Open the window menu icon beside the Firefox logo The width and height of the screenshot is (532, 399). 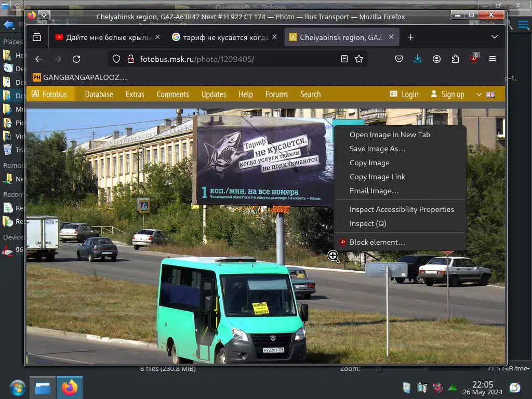44,15
